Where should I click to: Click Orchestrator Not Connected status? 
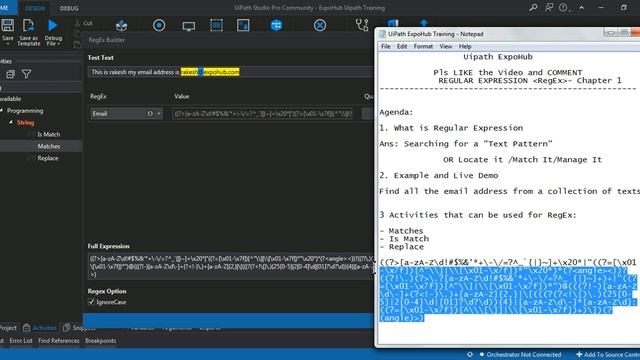[x=521, y=355]
